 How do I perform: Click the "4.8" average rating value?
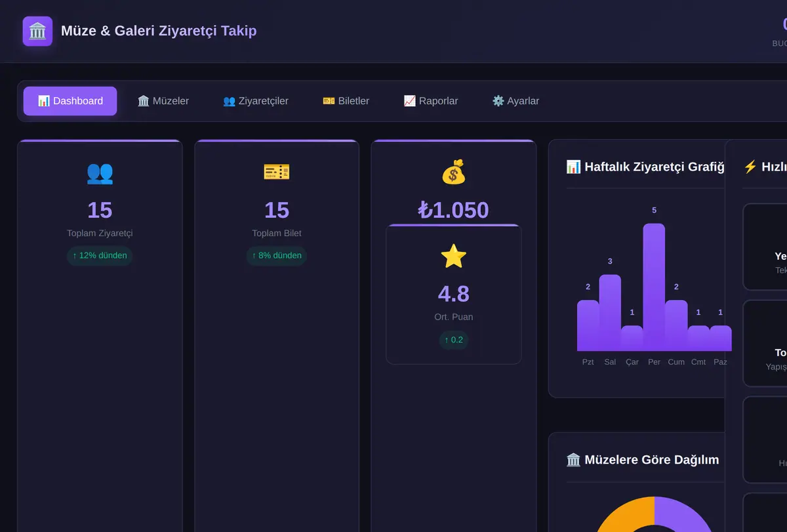pyautogui.click(x=454, y=293)
